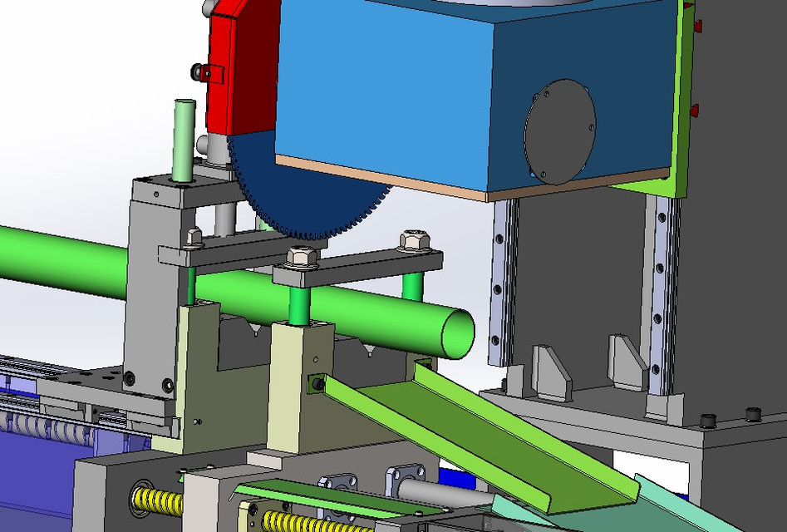
Task: Click the flange bearing block below the chute
Action: coord(407,478)
